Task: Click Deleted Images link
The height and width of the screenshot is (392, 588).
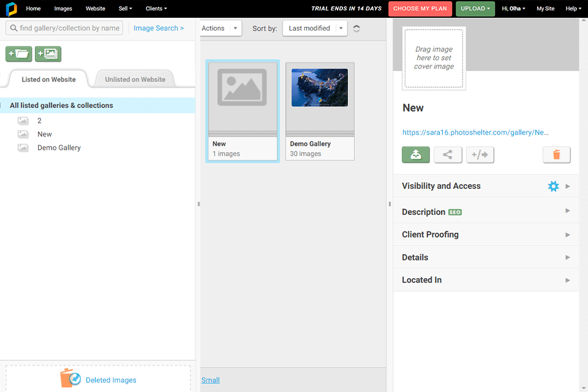Action: point(111,380)
